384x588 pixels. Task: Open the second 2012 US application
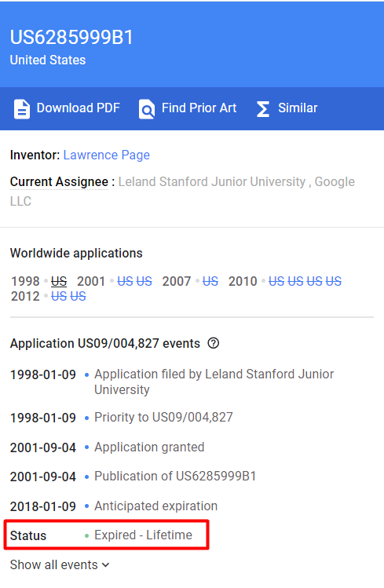point(78,296)
